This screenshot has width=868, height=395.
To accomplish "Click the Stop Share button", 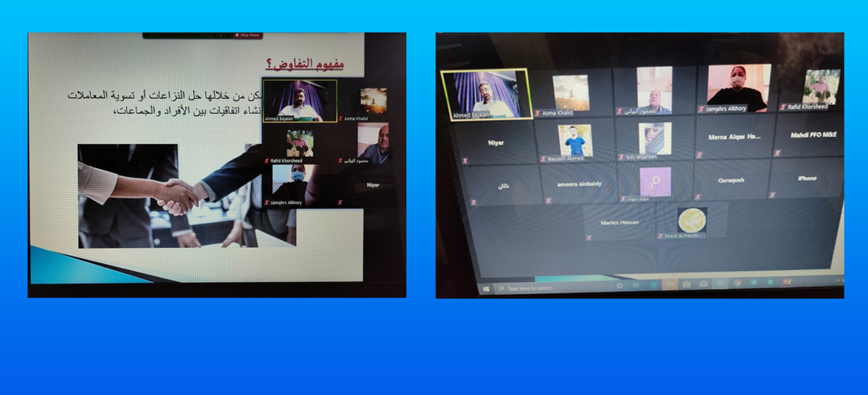I will [x=249, y=36].
